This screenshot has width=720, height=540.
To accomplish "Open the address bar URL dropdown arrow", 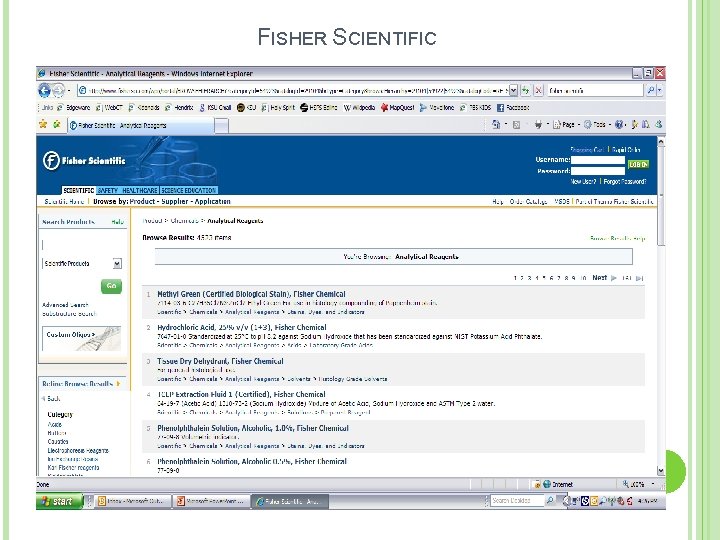I will click(x=513, y=90).
